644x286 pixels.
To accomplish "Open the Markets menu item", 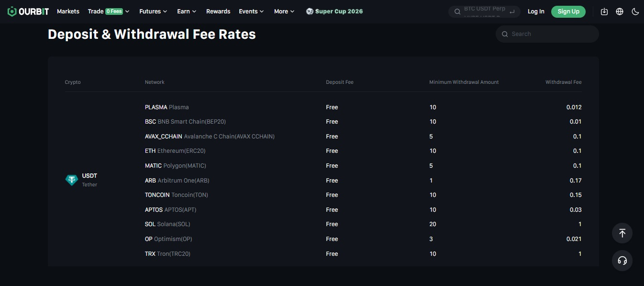I will click(x=68, y=11).
